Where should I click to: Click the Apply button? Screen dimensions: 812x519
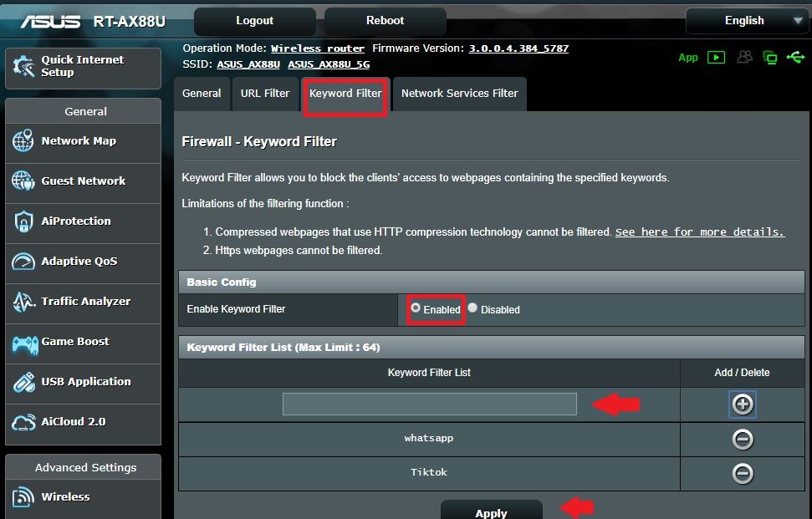pyautogui.click(x=491, y=511)
